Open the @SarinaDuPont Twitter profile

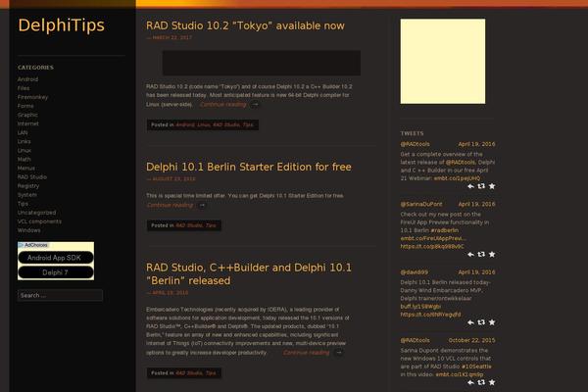(x=421, y=204)
